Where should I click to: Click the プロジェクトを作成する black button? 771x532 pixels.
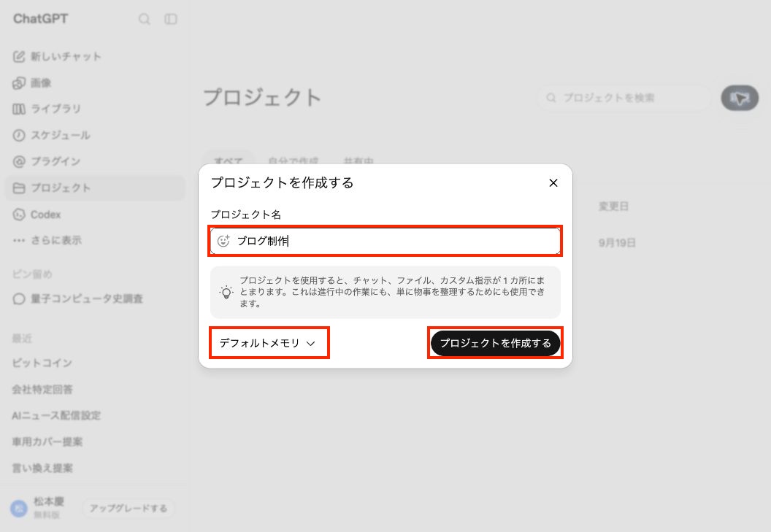[495, 343]
